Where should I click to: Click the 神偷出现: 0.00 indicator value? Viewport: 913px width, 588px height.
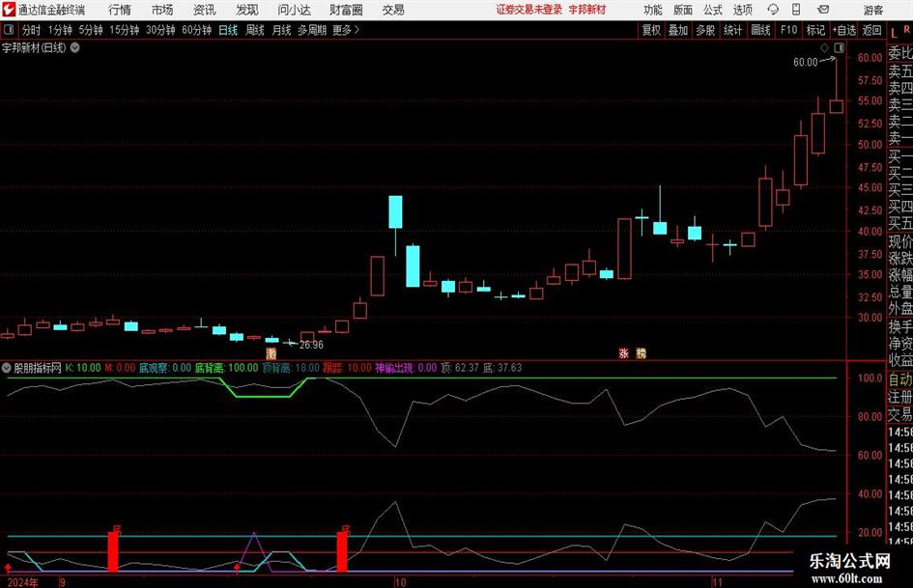point(405,368)
